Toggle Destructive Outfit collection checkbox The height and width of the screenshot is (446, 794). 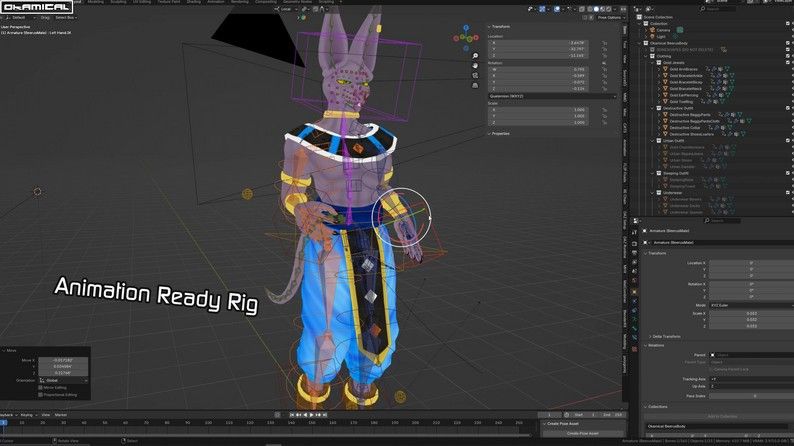(788, 108)
